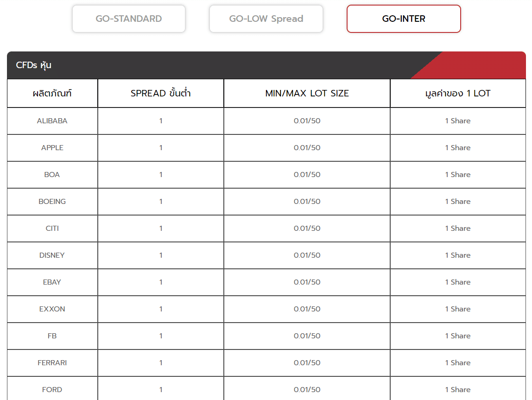Click the 1 Share value for FERRARI

coord(458,362)
